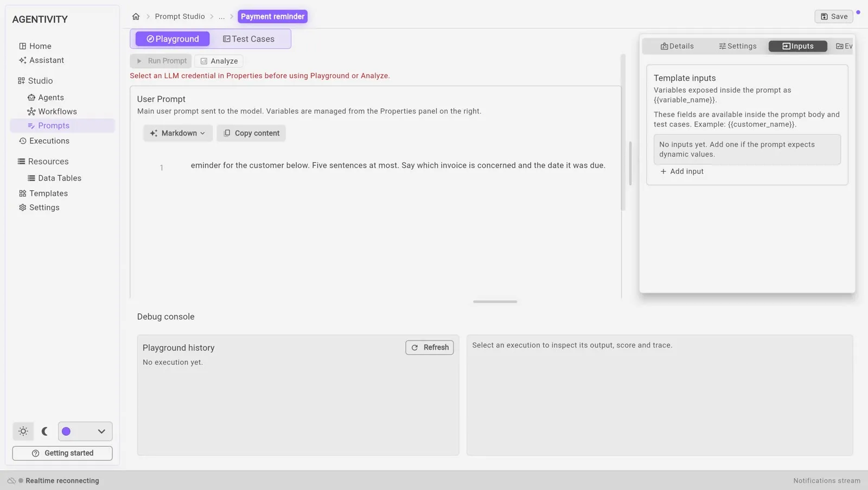Click the Studio section header
This screenshot has height=490, width=868.
coord(35,81)
